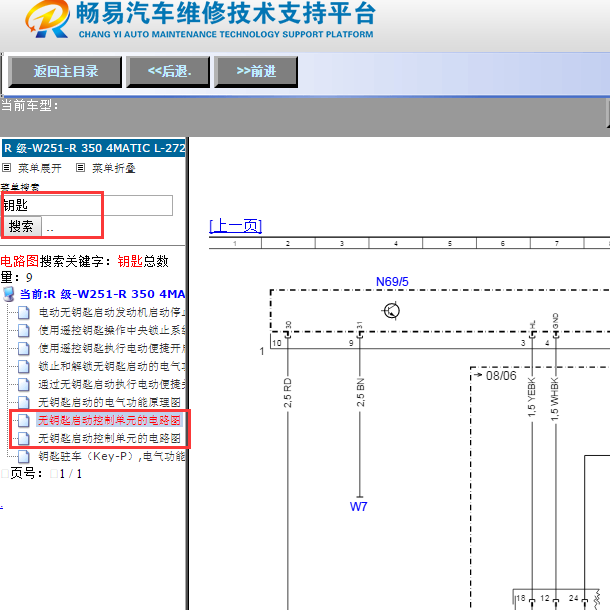This screenshot has height=610, width=610.
Task: Open the 上一页 previous page link
Action: [235, 226]
